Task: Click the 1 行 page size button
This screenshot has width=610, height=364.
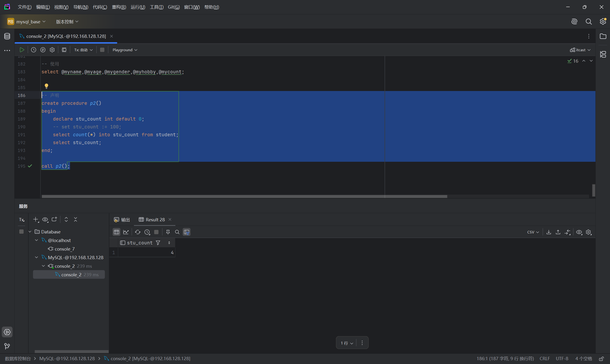Action: (346, 343)
